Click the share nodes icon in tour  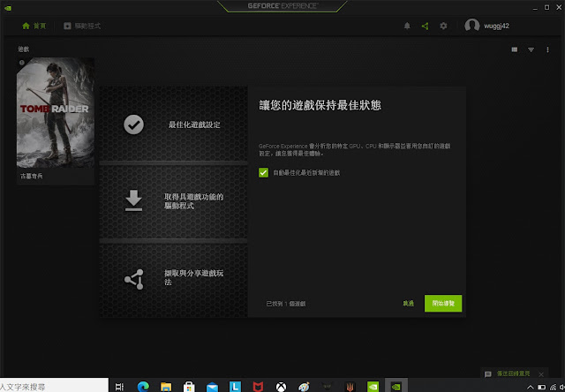(x=134, y=279)
